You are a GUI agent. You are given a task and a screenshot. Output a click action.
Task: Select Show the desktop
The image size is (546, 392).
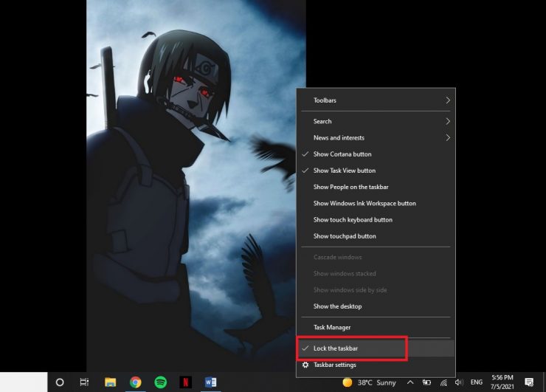pos(376,306)
